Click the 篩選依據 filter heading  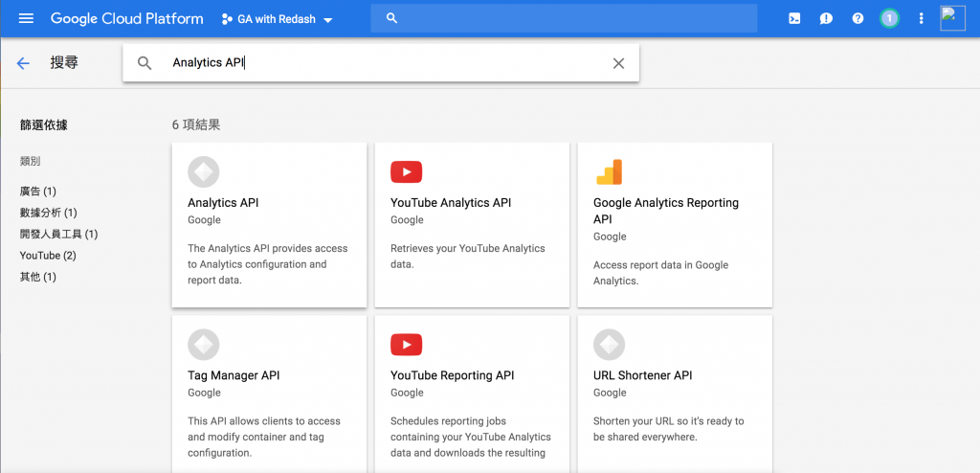(x=44, y=125)
